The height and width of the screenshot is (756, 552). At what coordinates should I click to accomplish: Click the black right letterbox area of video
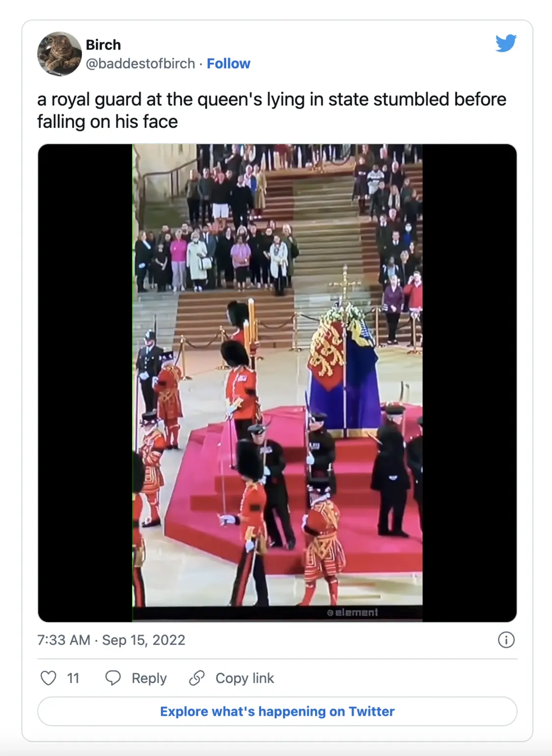coord(470,383)
